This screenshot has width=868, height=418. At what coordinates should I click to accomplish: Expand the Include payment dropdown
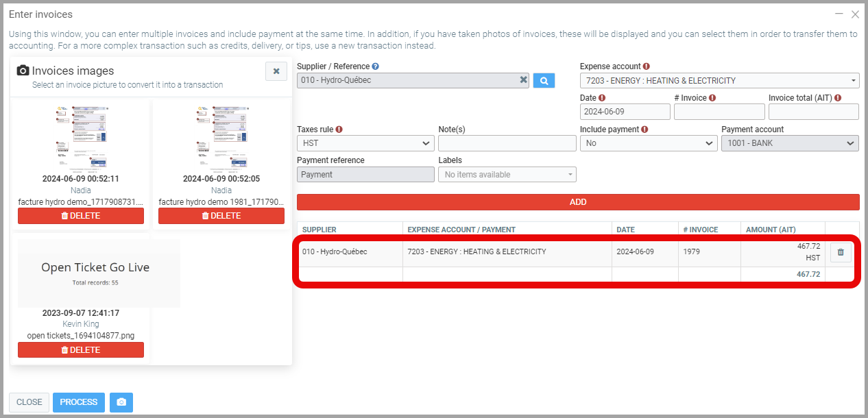(x=648, y=144)
